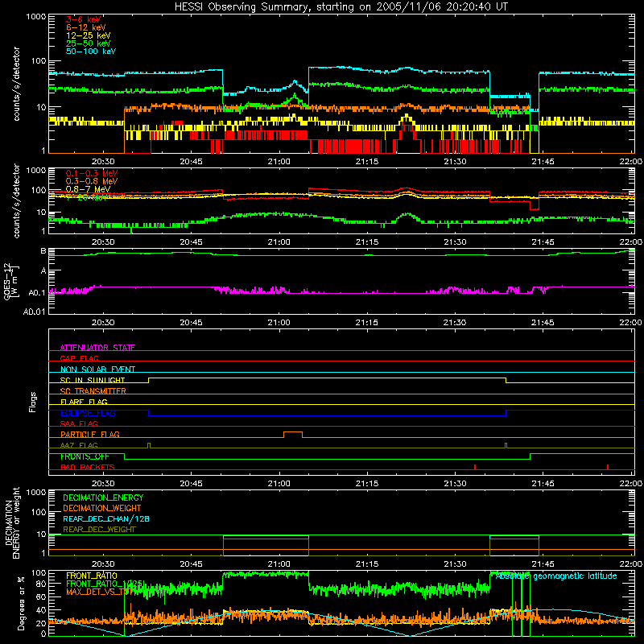Click the A0.1 tick label on GOES plot
Viewport: 644px width, 644px height.
coord(37,293)
